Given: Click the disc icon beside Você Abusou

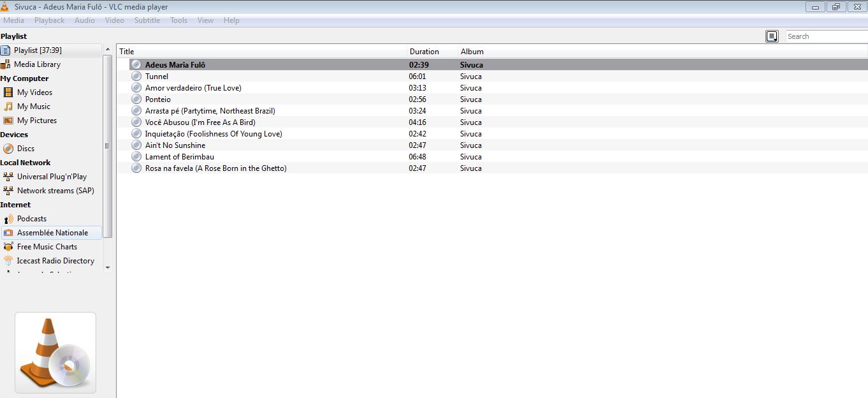Looking at the screenshot, I should coord(136,122).
